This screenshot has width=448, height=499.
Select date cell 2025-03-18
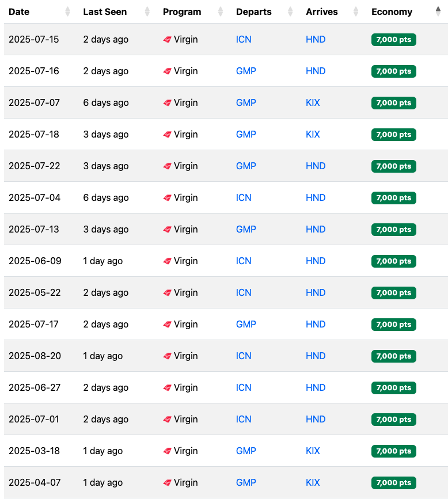coord(34,451)
